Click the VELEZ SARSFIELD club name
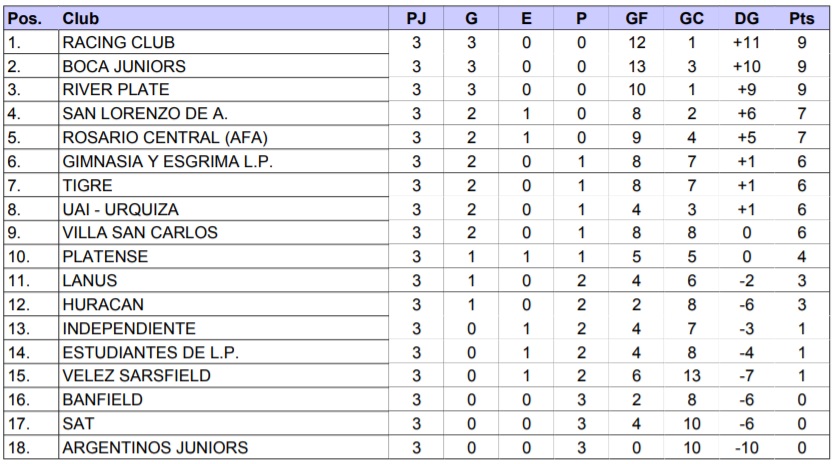 [x=136, y=376]
